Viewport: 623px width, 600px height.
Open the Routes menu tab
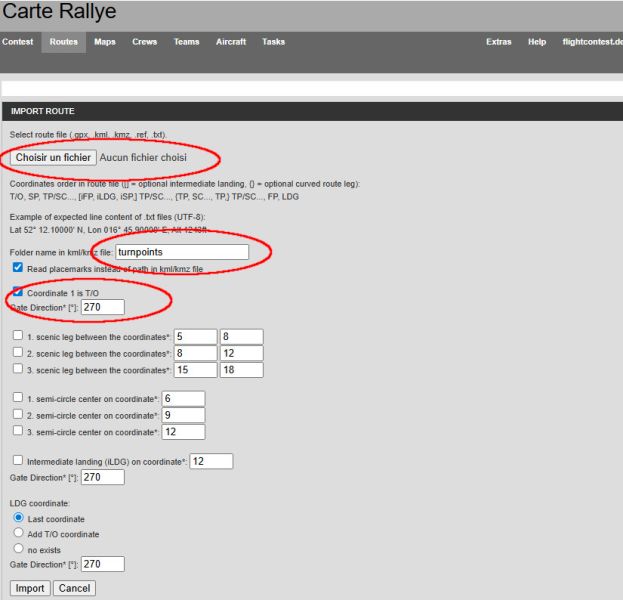tap(63, 42)
